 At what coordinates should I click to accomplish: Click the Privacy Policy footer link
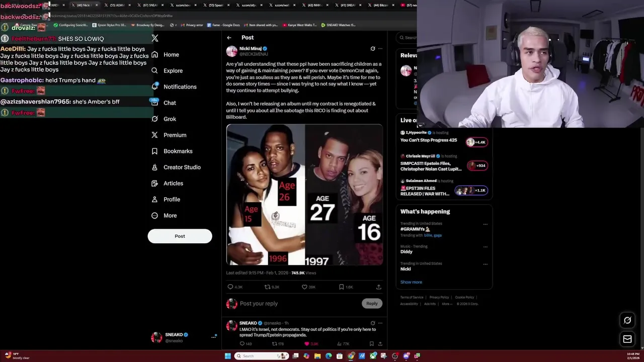click(x=439, y=298)
